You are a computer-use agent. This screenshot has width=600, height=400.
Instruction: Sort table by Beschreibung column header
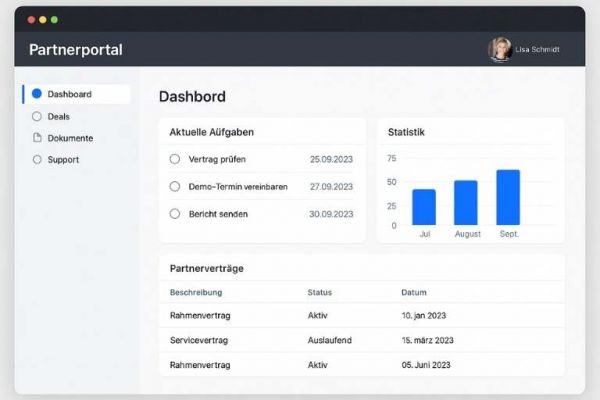click(x=196, y=292)
